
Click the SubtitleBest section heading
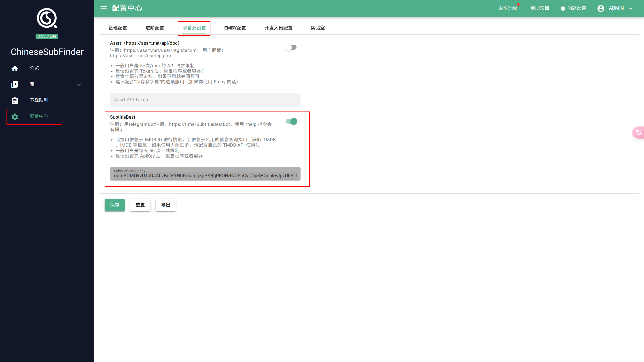tap(123, 117)
